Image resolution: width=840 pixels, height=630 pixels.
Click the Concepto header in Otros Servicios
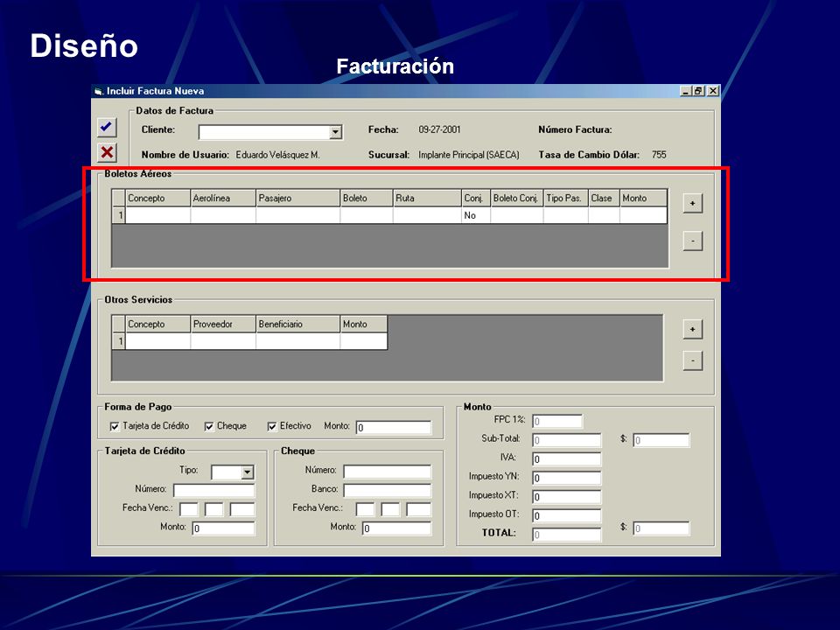pos(157,324)
